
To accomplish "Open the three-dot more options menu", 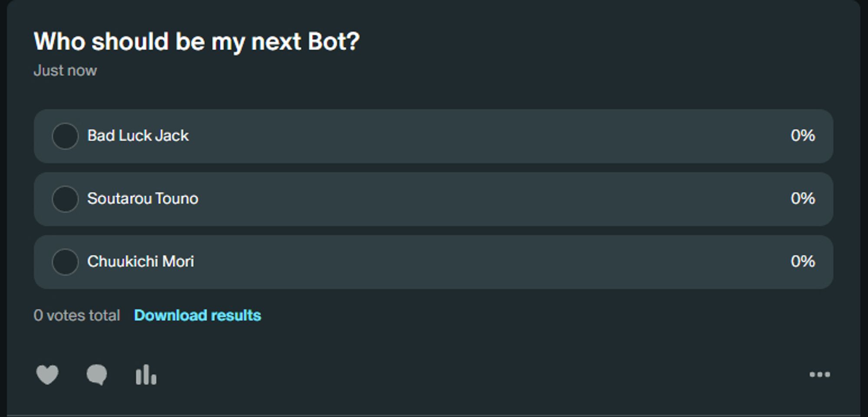I will [x=819, y=374].
